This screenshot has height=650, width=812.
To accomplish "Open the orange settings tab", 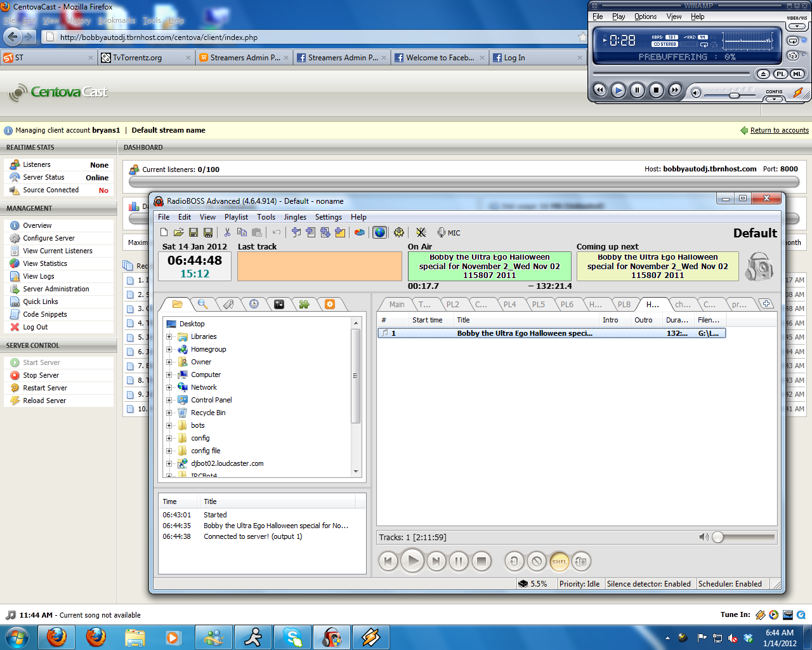I will [x=330, y=304].
